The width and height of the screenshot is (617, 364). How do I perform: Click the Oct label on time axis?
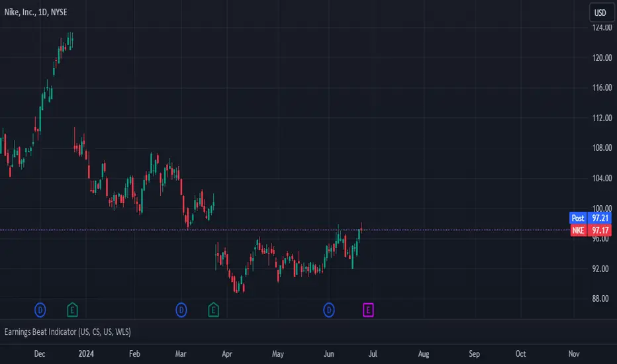pyautogui.click(x=520, y=354)
